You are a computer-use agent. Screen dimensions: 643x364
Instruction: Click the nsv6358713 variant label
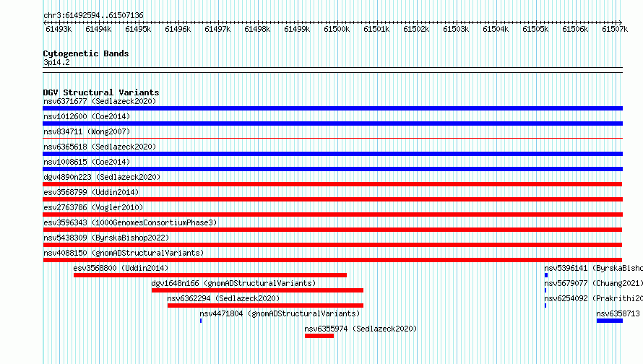coord(618,313)
